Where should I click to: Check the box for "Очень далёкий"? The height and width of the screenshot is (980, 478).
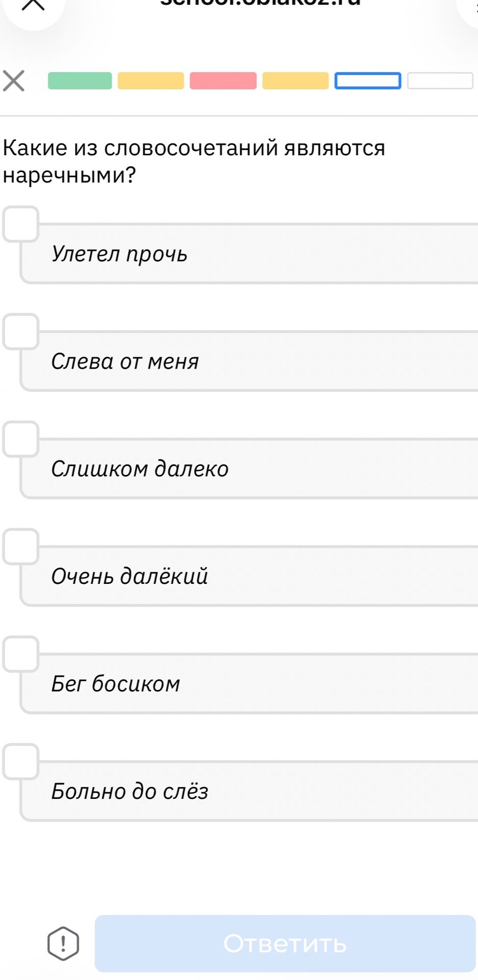tap(21, 547)
